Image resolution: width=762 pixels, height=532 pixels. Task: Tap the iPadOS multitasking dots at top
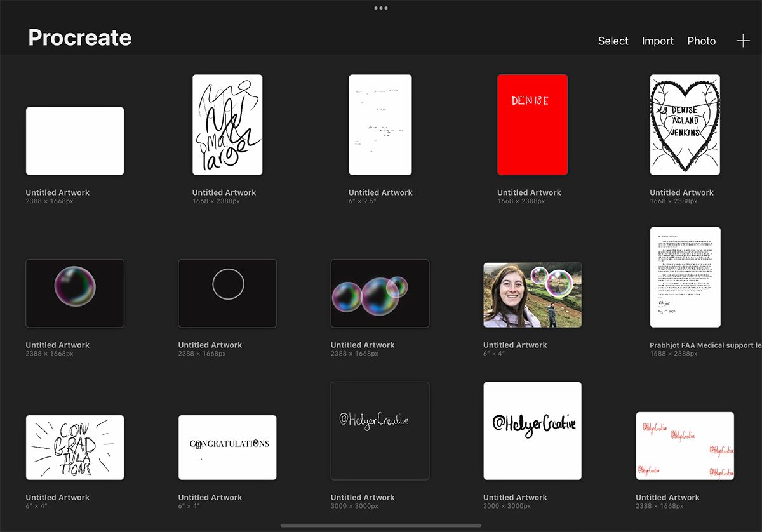point(380,8)
